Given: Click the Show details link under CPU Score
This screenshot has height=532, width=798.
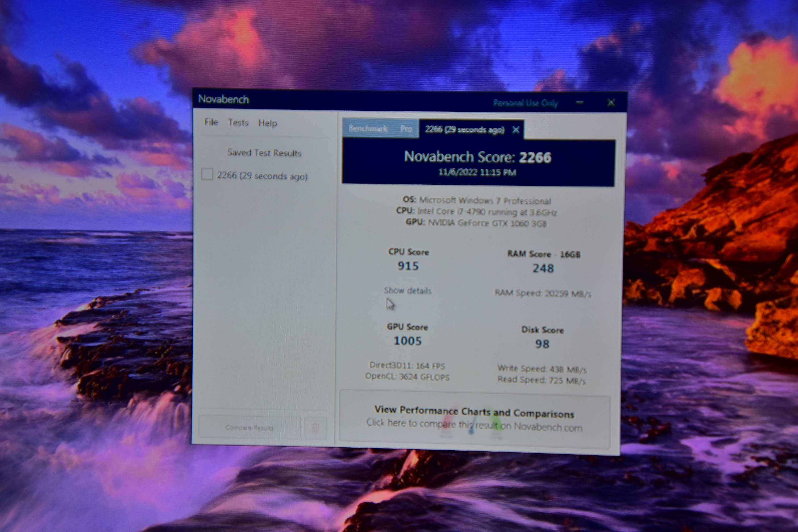Looking at the screenshot, I should point(408,290).
